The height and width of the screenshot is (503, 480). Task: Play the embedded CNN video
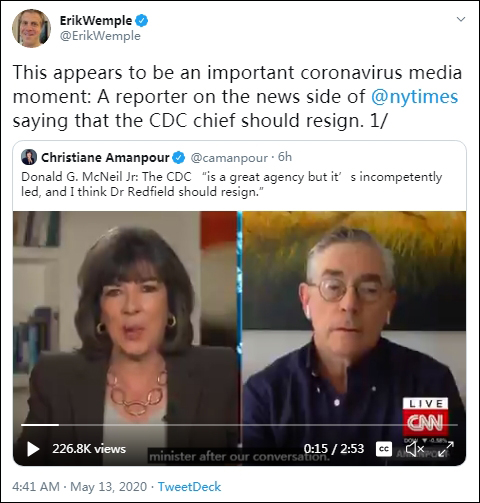[33, 449]
